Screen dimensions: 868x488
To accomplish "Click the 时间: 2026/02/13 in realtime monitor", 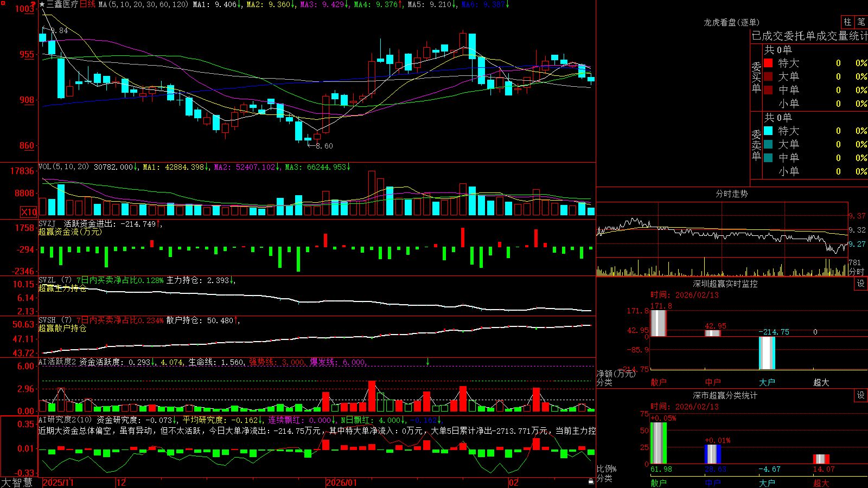I will [x=685, y=295].
